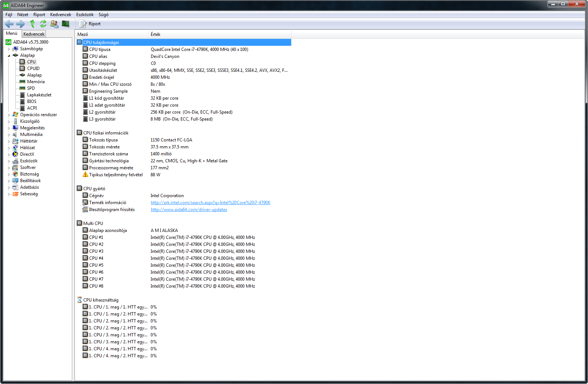The height and width of the screenshot is (384, 588).
Task: Expand the Számítógép tree node
Action: [x=9, y=49]
